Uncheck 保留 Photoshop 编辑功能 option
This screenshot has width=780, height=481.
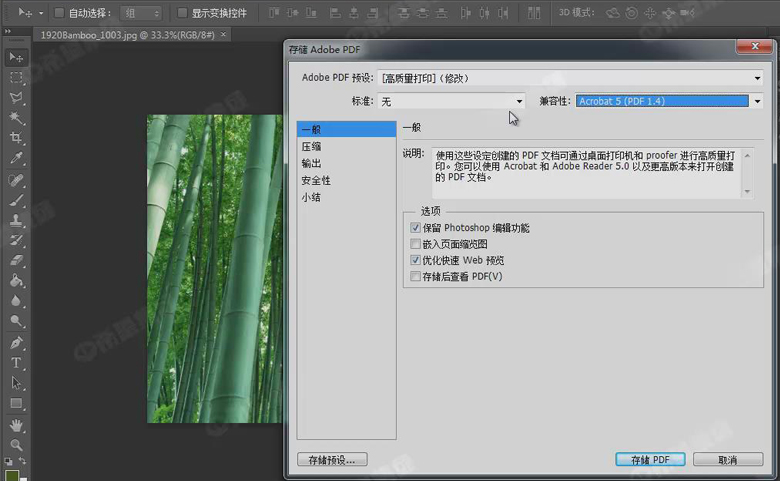[416, 228]
